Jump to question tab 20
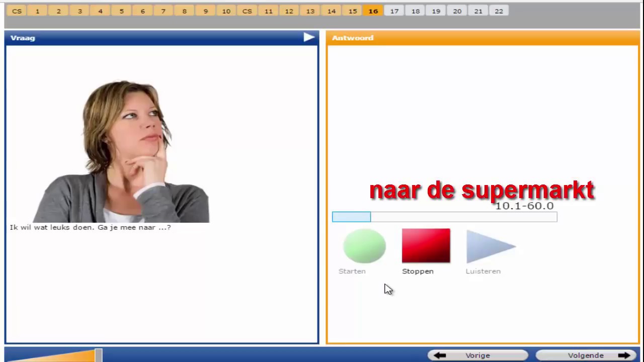The image size is (644, 362). point(457,11)
